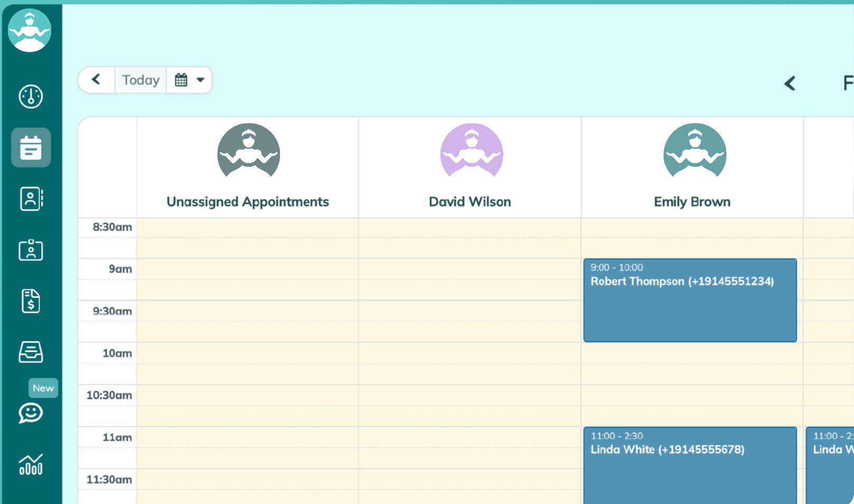Select the Unassigned Appointments column header text
The width and height of the screenshot is (854, 504).
[x=248, y=202]
